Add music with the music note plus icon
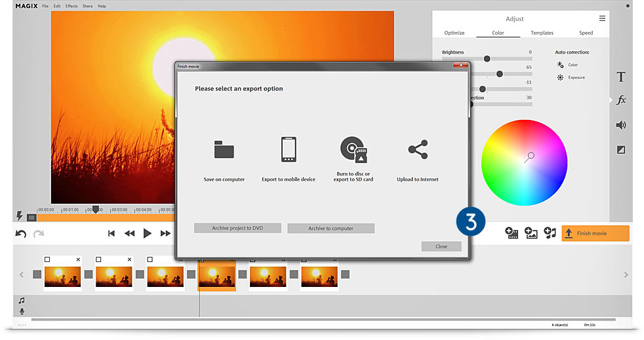This screenshot has width=644, height=340. coord(550,233)
